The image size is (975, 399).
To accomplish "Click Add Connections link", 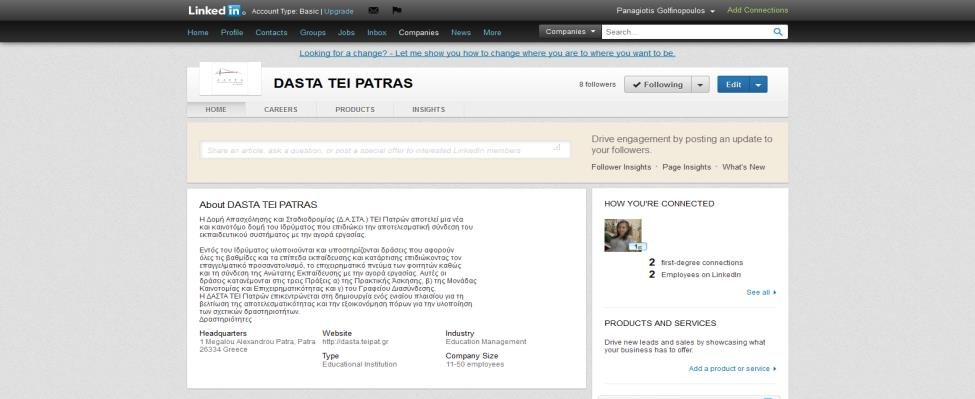I will coord(757,10).
